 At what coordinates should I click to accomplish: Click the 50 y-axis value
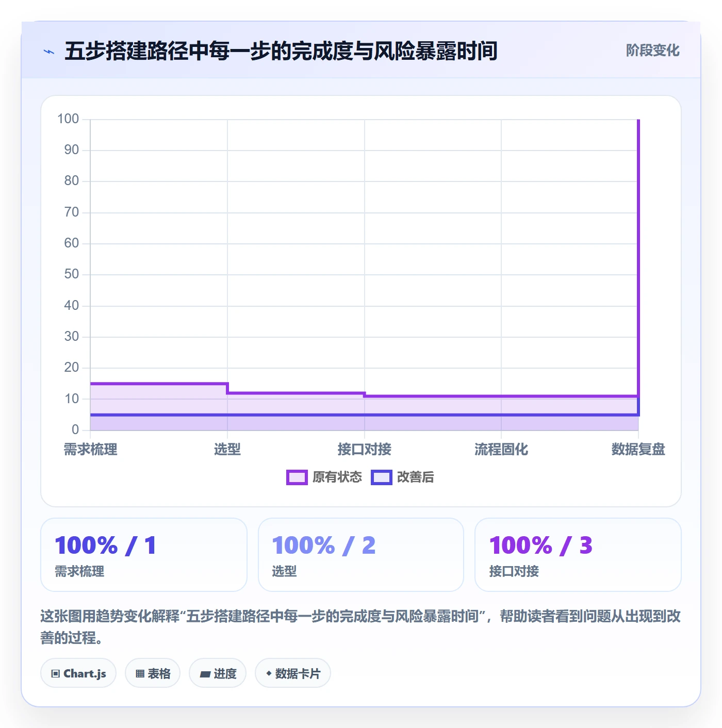72,274
